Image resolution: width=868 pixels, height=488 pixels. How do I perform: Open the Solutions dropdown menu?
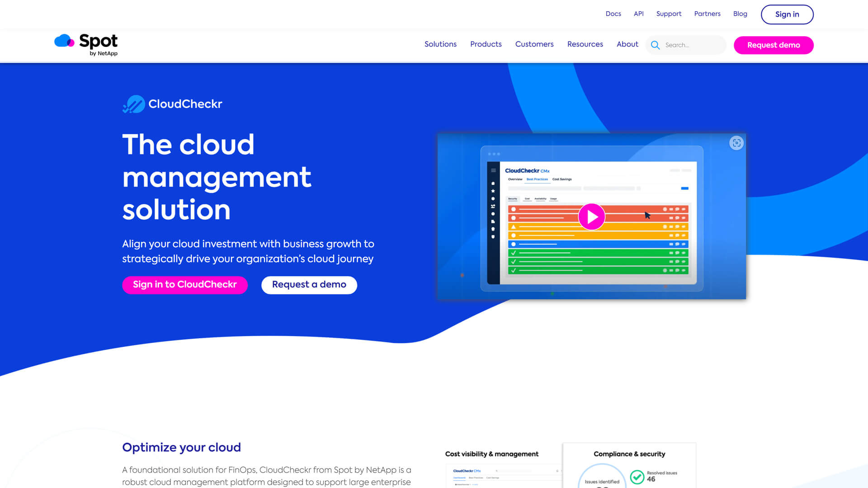pos(440,44)
